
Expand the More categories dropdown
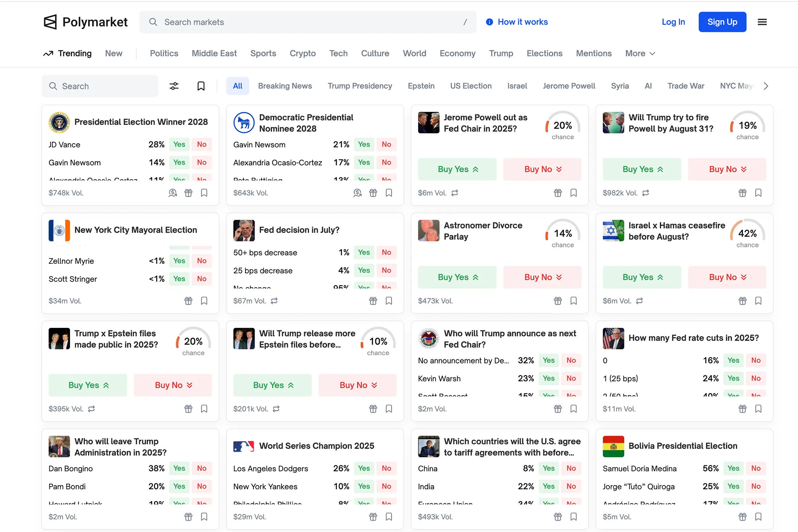click(x=640, y=53)
